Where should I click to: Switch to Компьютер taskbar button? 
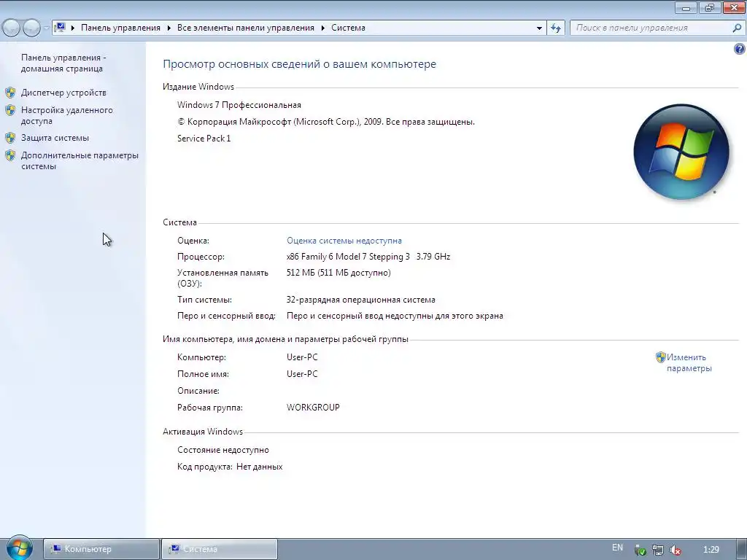(101, 549)
